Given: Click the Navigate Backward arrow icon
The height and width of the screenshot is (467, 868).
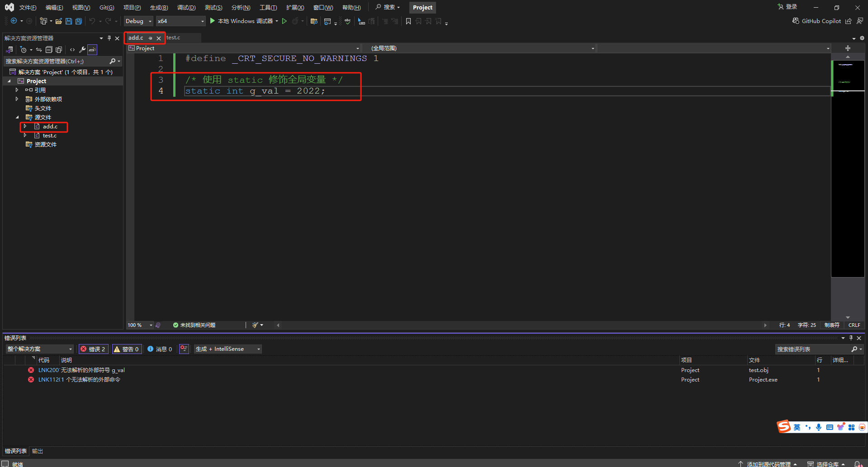Looking at the screenshot, I should pyautogui.click(x=14, y=21).
